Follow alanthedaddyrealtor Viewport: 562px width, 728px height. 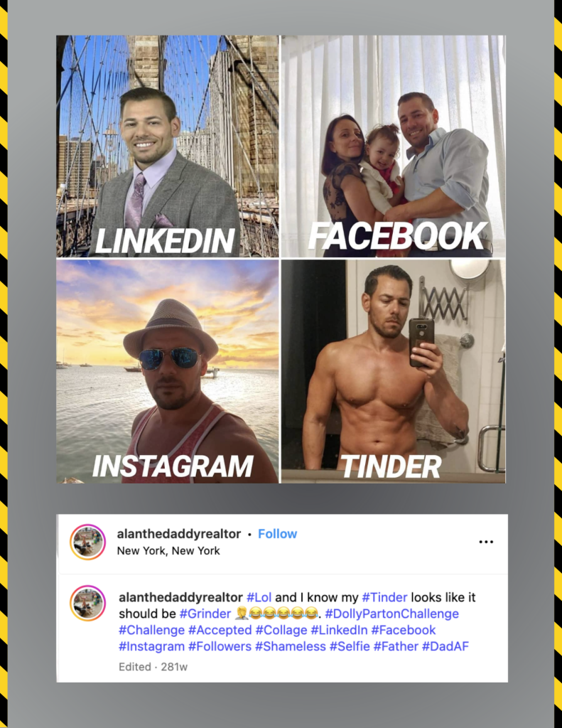277,534
